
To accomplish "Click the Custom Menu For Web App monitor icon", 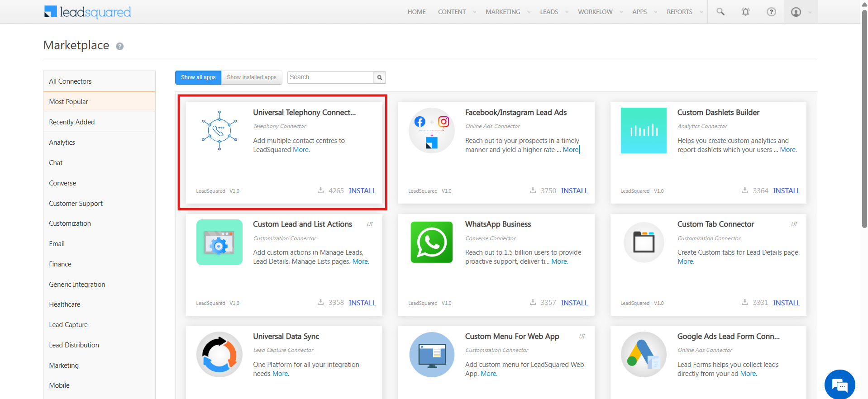I will (x=432, y=354).
